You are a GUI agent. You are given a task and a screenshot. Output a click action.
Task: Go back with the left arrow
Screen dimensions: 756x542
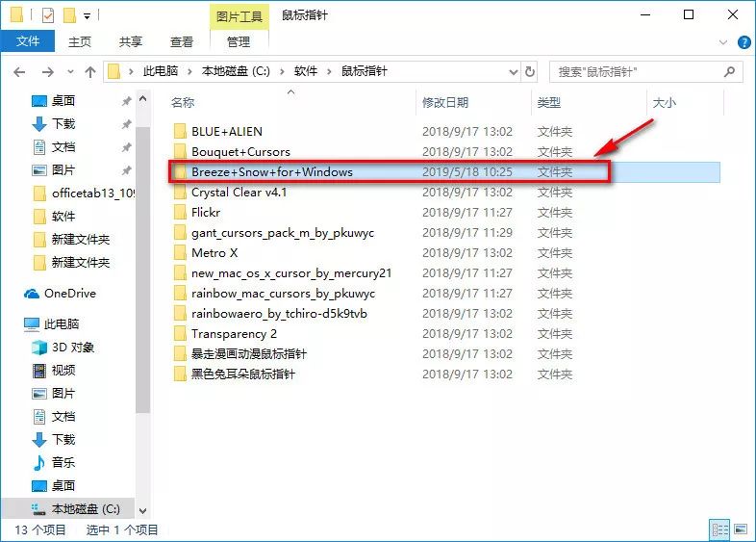[19, 72]
